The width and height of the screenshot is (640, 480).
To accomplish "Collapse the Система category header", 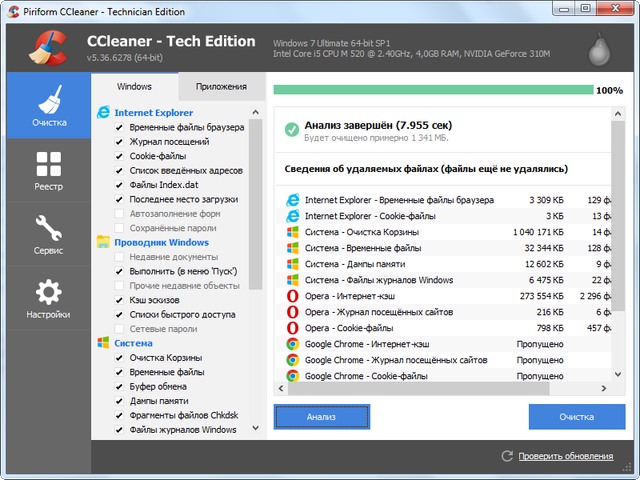I will (x=133, y=343).
